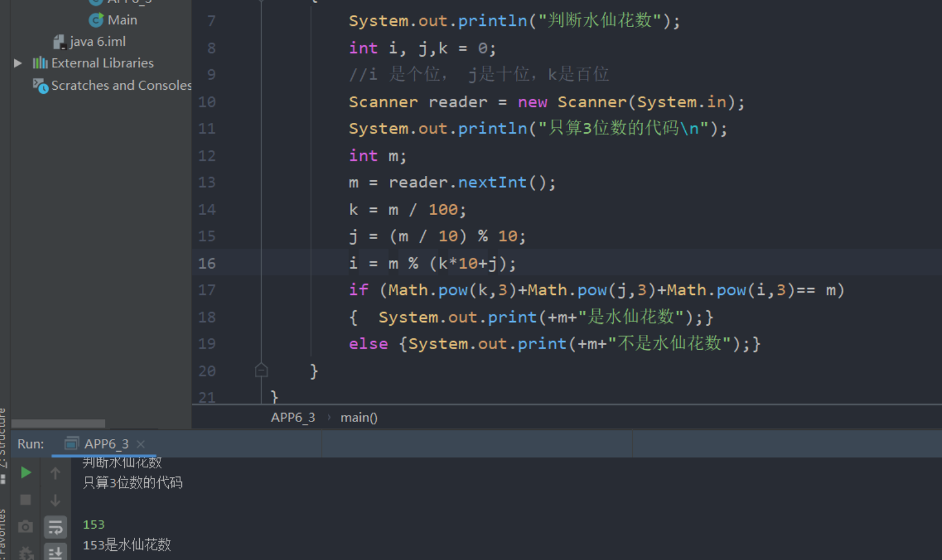This screenshot has height=560, width=942.
Task: Dump threads with the camera icon
Action: coord(25,527)
